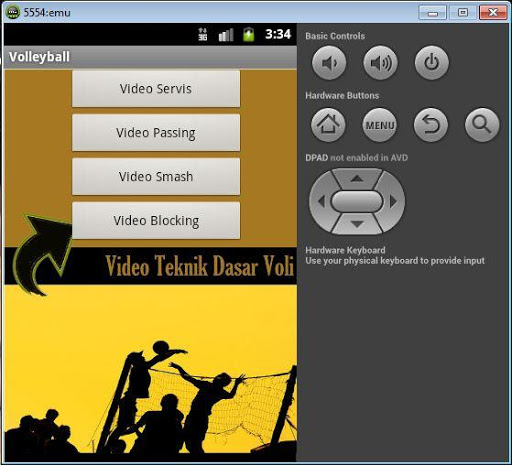Click DPAD right arrow
512x465 pixels.
394,201
